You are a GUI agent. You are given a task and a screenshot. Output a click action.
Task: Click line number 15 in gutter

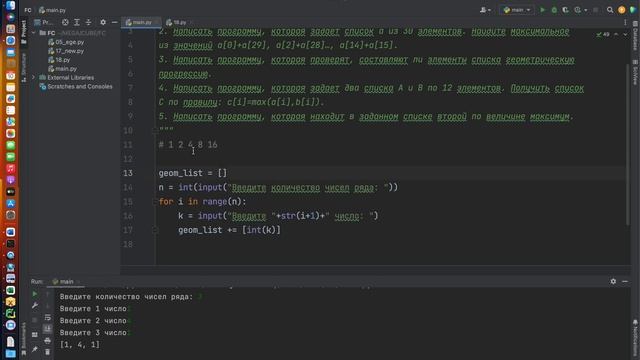tap(128, 202)
